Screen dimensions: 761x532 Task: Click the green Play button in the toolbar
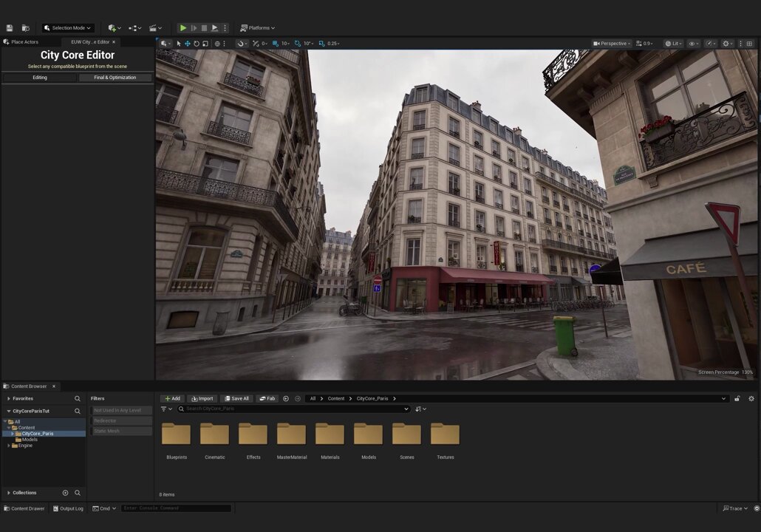pyautogui.click(x=183, y=28)
